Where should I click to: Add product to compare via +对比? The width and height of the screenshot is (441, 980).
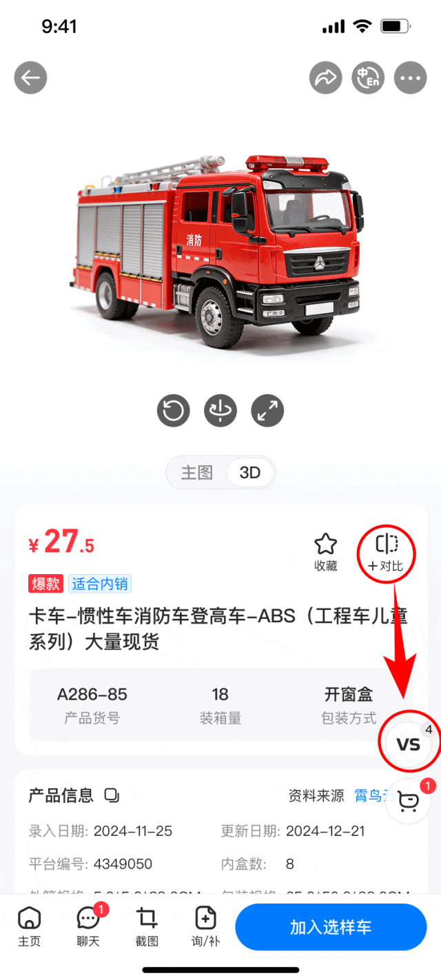[x=387, y=553]
